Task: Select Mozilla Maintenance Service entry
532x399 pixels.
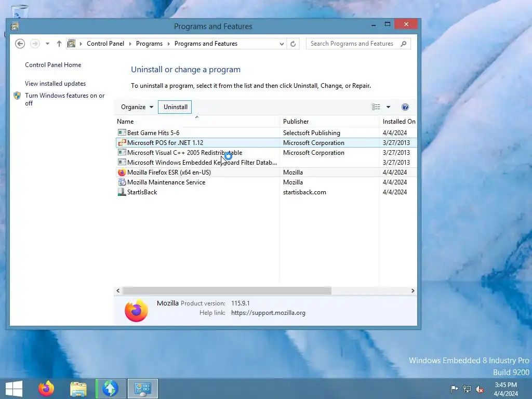Action: (267, 182)
